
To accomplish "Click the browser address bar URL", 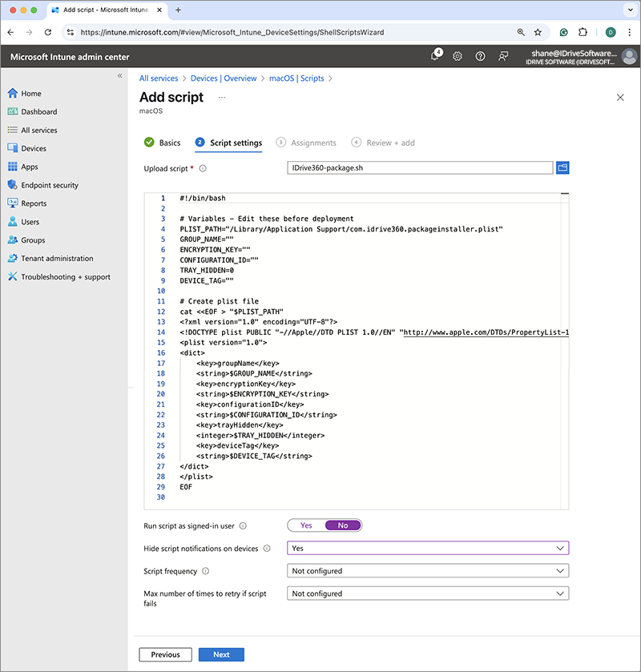I will 232,32.
